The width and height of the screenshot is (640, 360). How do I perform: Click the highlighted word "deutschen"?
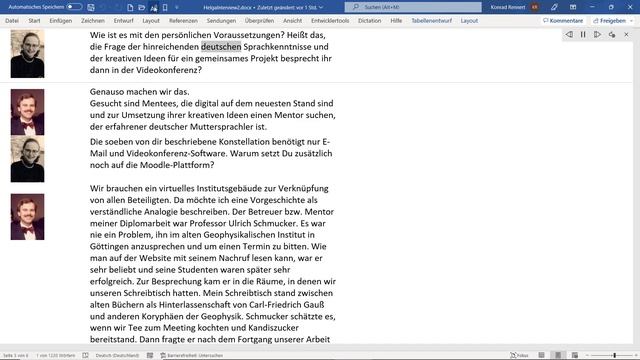coord(221,47)
